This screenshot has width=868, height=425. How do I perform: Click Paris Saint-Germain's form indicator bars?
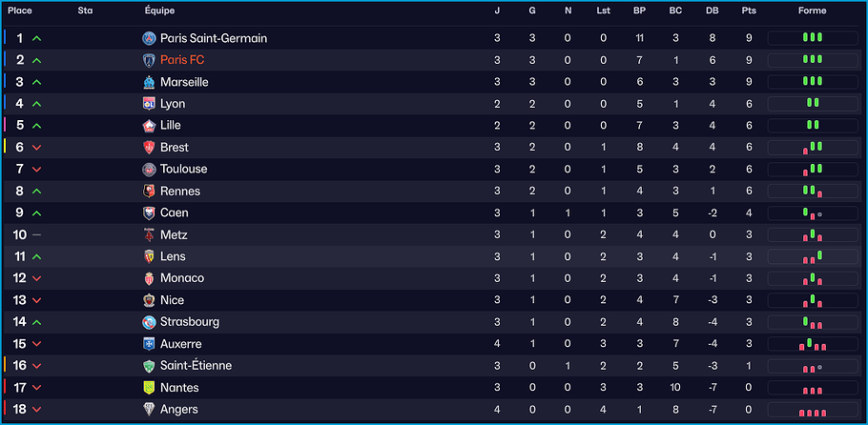(812, 38)
